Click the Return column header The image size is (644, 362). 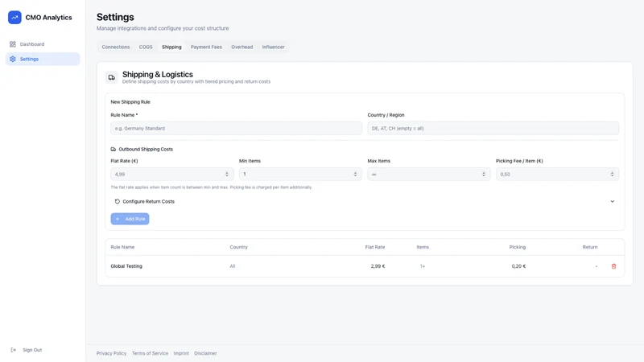click(590, 247)
